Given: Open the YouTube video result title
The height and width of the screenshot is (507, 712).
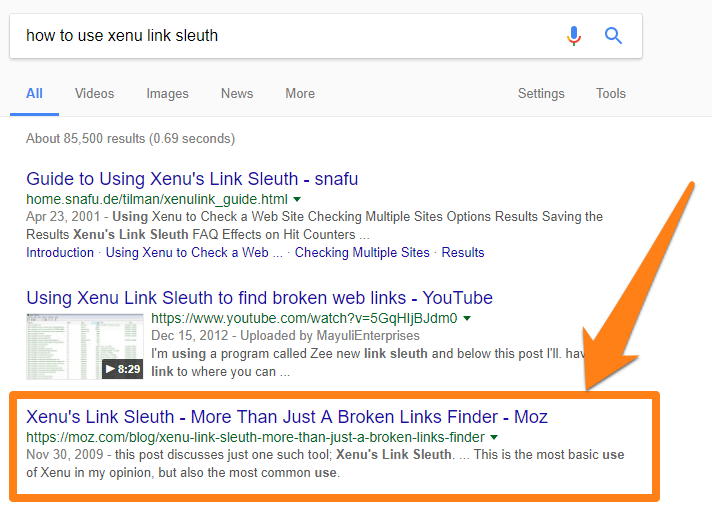Looking at the screenshot, I should [259, 298].
